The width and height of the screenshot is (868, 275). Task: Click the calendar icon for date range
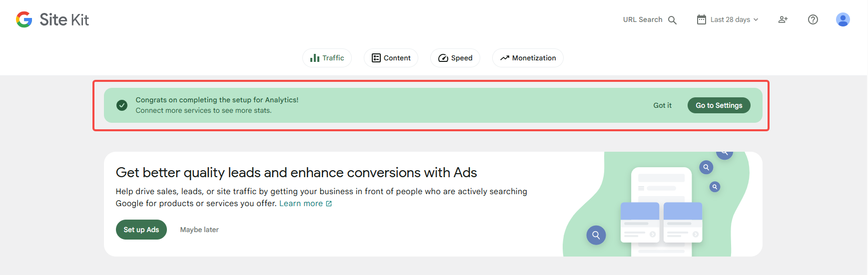point(702,19)
